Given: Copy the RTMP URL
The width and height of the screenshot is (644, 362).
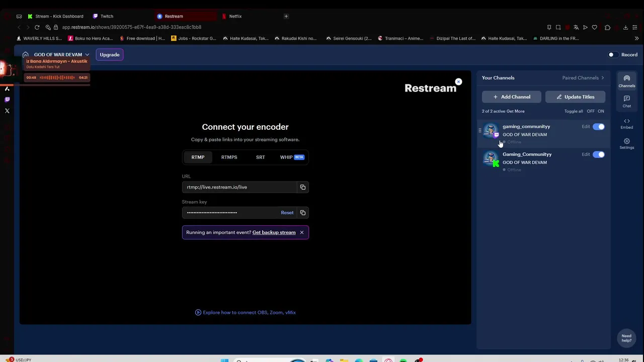Looking at the screenshot, I should coord(303,187).
